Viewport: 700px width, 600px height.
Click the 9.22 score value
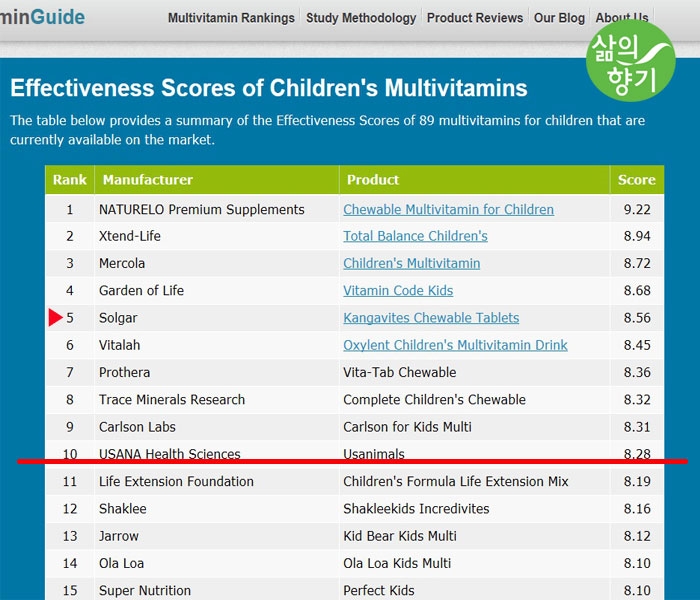(x=637, y=209)
